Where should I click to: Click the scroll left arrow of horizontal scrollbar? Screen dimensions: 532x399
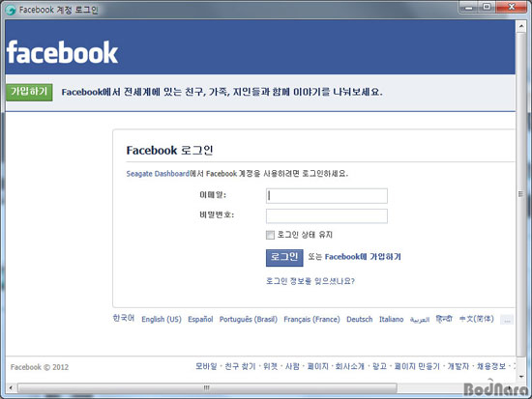[x=11, y=387]
